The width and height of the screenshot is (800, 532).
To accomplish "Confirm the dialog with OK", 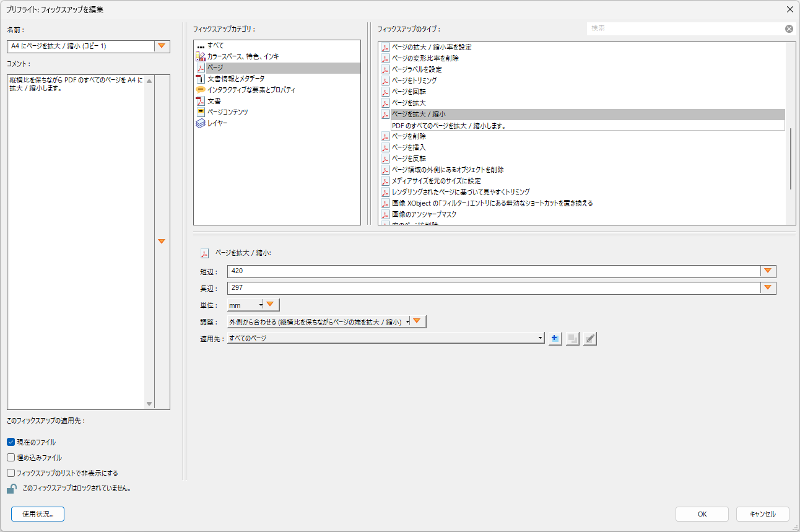I will (x=702, y=514).
